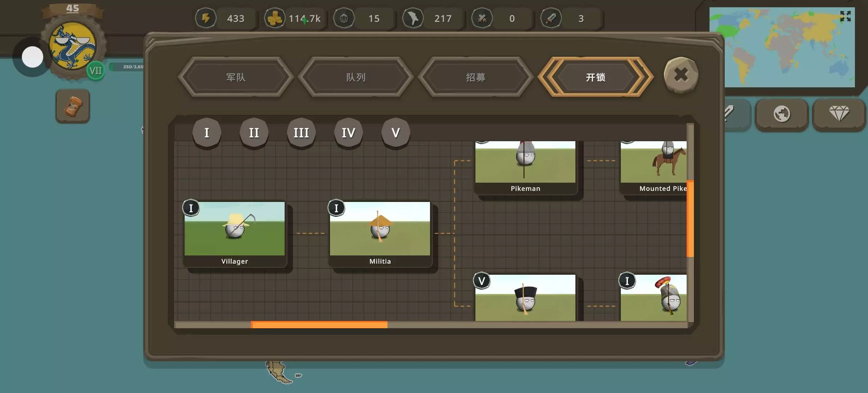Expand the minimap to fullscreen
This screenshot has width=868, height=393.
(x=845, y=16)
